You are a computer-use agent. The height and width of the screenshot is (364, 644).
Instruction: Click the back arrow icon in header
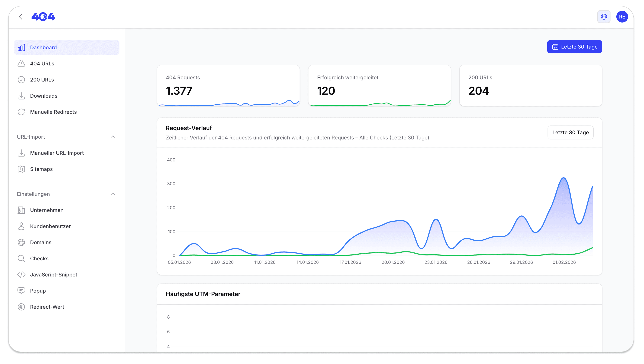click(x=21, y=17)
